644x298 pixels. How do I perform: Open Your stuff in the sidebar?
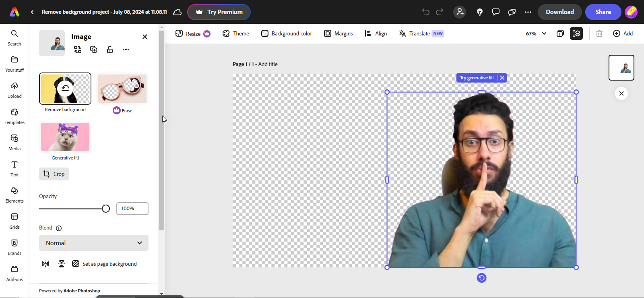[14, 64]
